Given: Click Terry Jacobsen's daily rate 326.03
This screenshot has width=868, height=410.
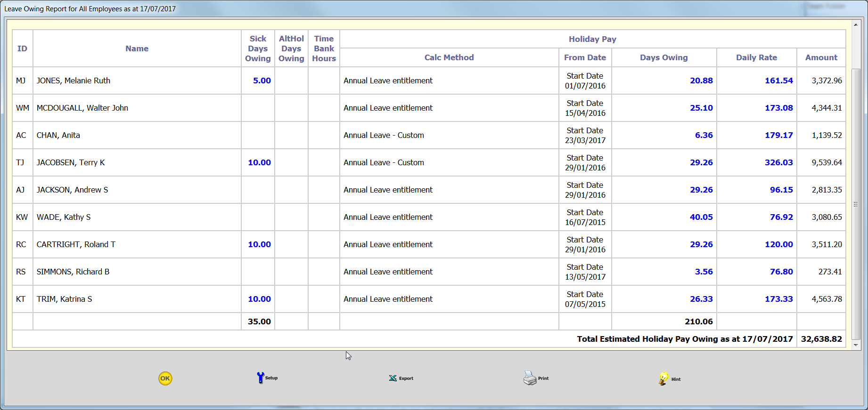Looking at the screenshot, I should tap(778, 162).
